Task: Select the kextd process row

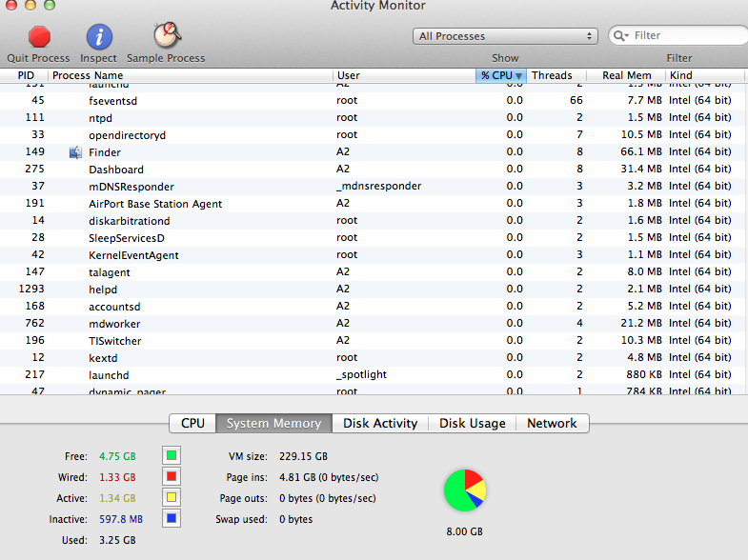Action: [x=374, y=358]
